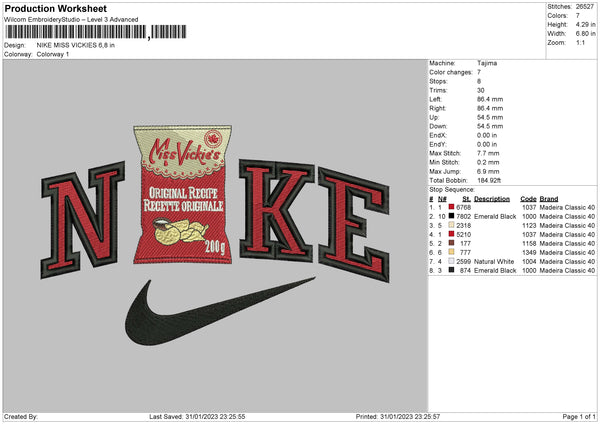Click the Miss Vickie's chip bag artwork
600x424 pixels.
pyautogui.click(x=183, y=194)
